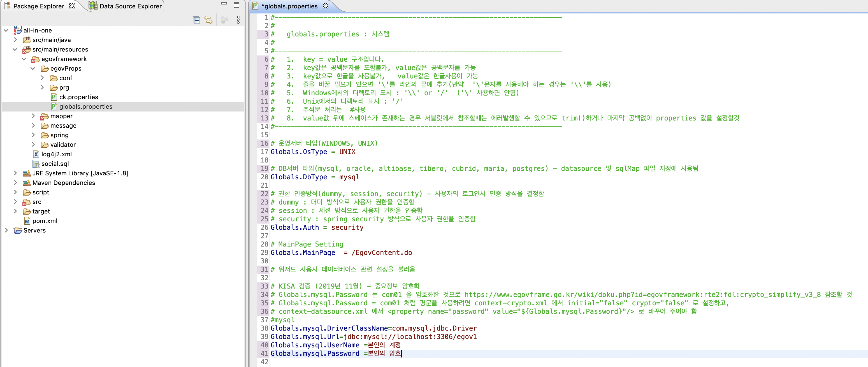Screen dimensions: 868x367
Task: Switch to Package Explorer tab
Action: [38, 6]
